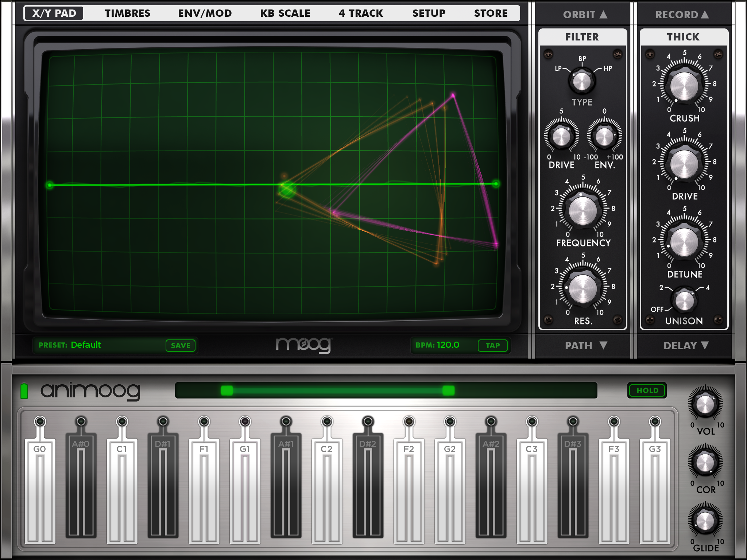Open the ENV/MOD tab

tap(205, 13)
